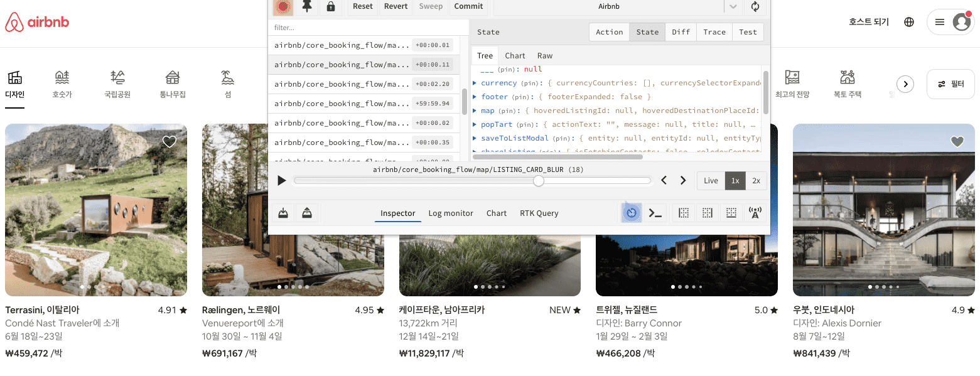Save the Terrasini listing with heart icon
Image resolution: width=980 pixels, height=376 pixels.
pyautogui.click(x=170, y=142)
